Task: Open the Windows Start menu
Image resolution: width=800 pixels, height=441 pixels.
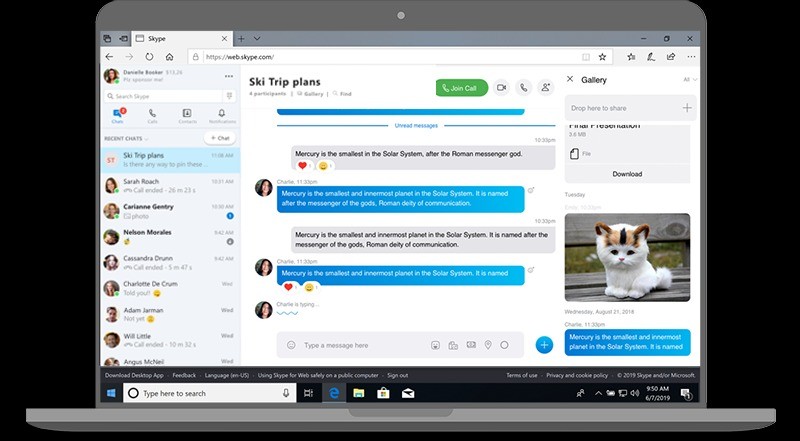Action: [111, 393]
